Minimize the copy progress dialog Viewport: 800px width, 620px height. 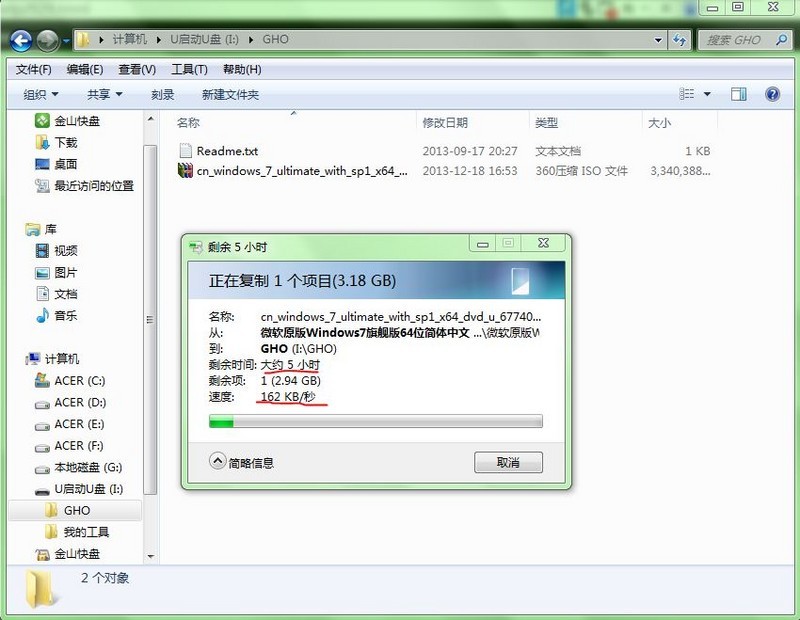coord(483,244)
